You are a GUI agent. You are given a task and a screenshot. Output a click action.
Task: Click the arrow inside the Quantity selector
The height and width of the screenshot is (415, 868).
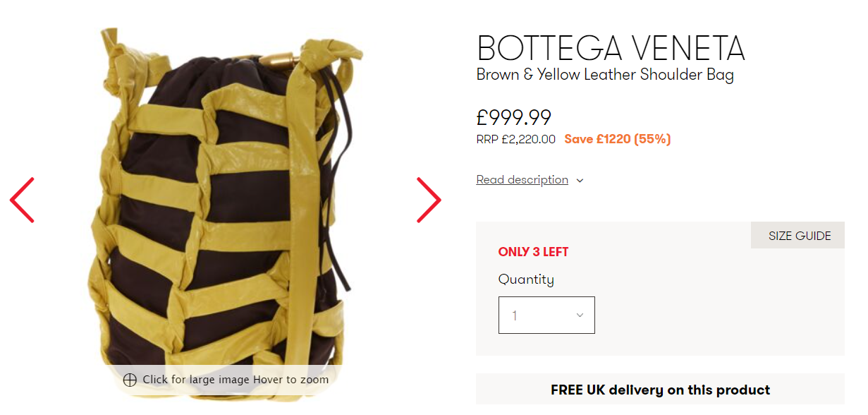point(580,315)
